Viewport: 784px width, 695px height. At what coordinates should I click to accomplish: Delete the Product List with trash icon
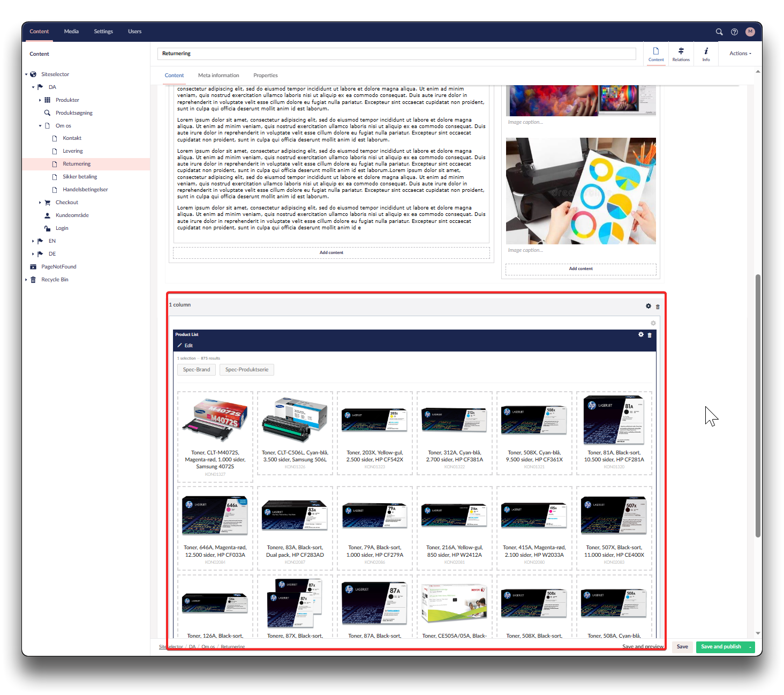(650, 335)
